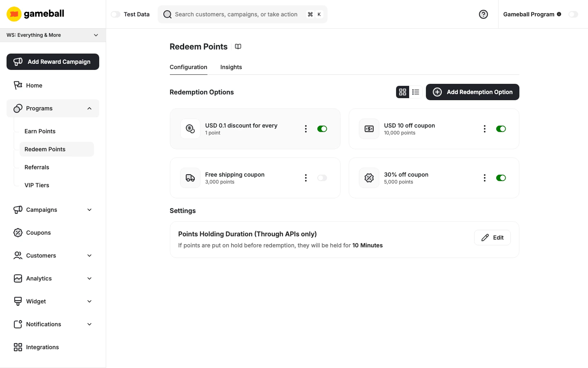Enable the Test Data toggle
Image resolution: width=588 pixels, height=368 pixels.
click(116, 14)
